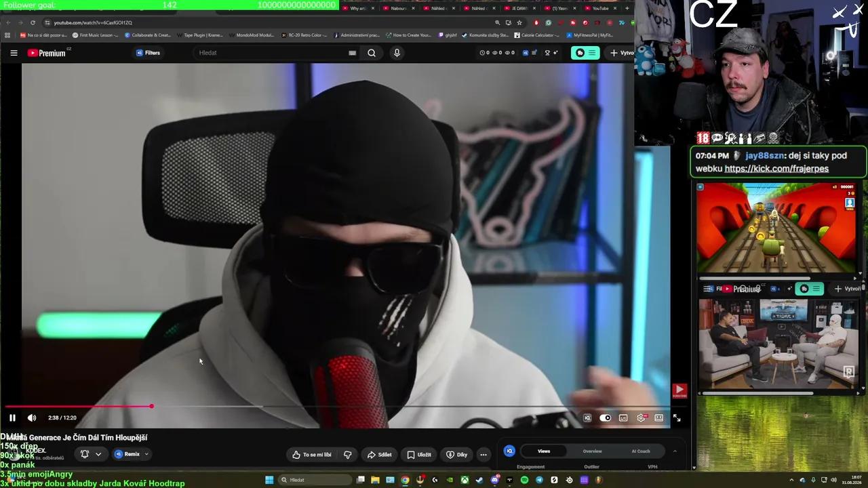
Task: Expand the notification bell dropdown
Action: click(x=91, y=454)
